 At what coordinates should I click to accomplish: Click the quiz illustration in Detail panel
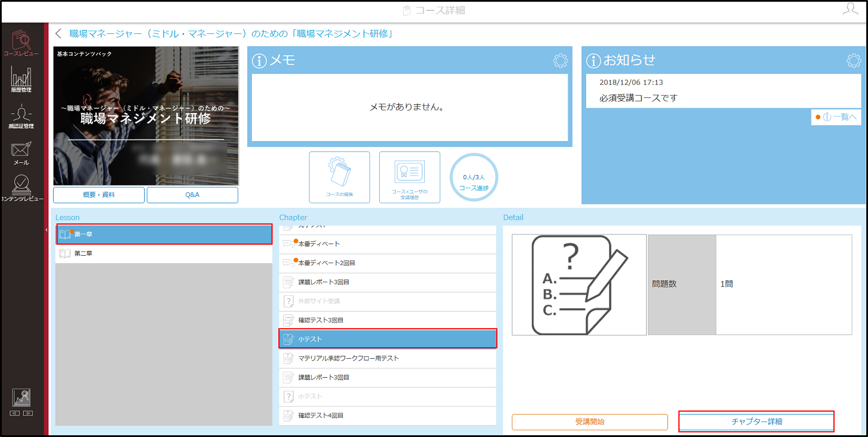(579, 284)
